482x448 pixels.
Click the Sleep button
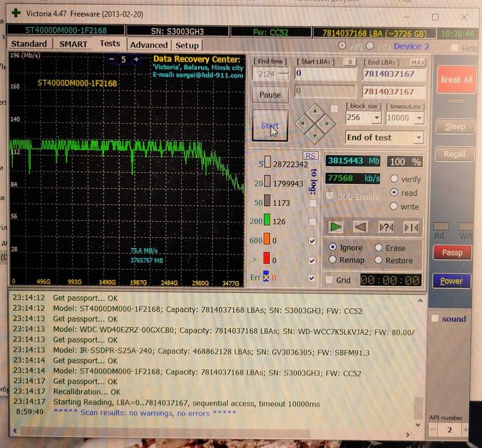[455, 126]
